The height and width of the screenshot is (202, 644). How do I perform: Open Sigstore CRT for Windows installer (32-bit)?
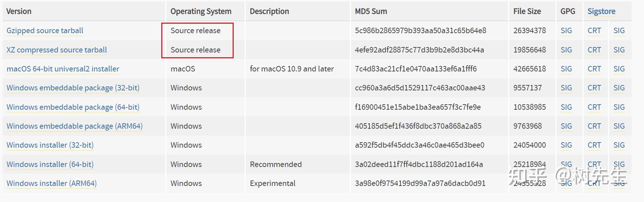coord(594,145)
